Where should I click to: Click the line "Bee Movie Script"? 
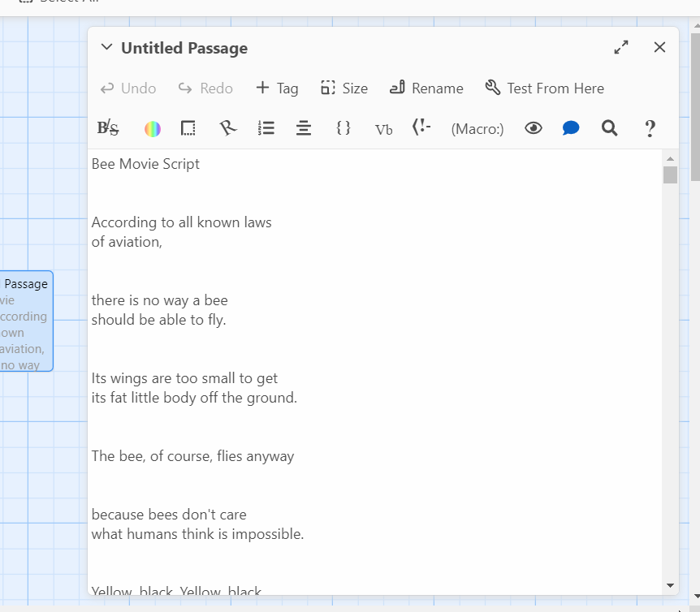[145, 164]
